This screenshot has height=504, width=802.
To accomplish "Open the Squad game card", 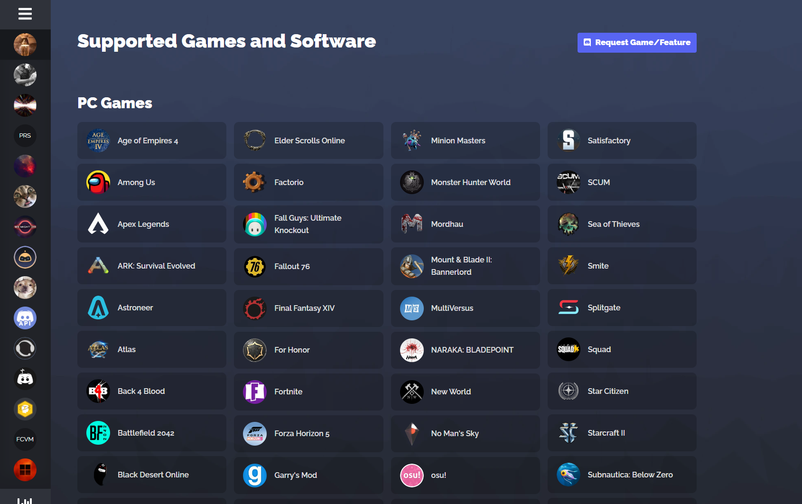I will click(x=622, y=349).
